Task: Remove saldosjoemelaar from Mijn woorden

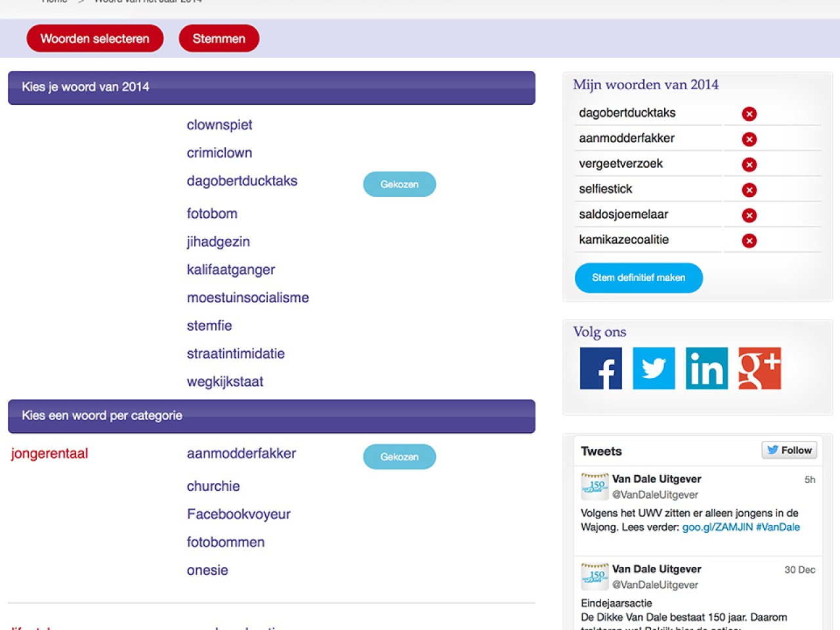Action: [x=749, y=215]
